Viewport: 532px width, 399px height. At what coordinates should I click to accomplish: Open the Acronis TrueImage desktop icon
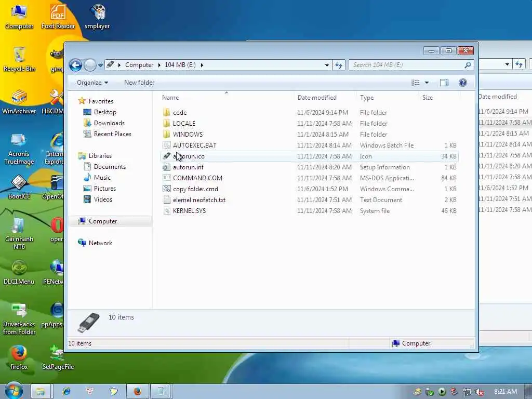(19, 149)
